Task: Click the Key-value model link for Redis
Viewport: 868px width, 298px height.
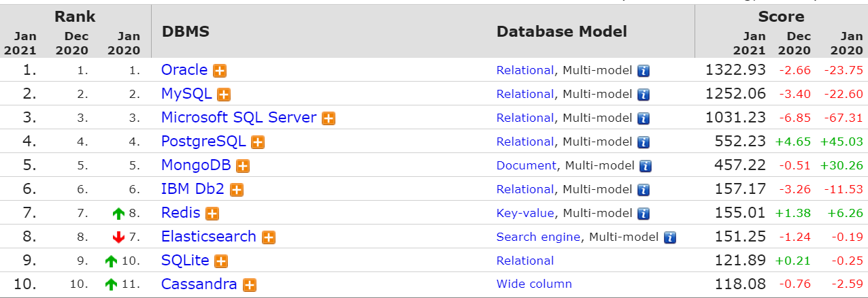Action: click(x=525, y=213)
